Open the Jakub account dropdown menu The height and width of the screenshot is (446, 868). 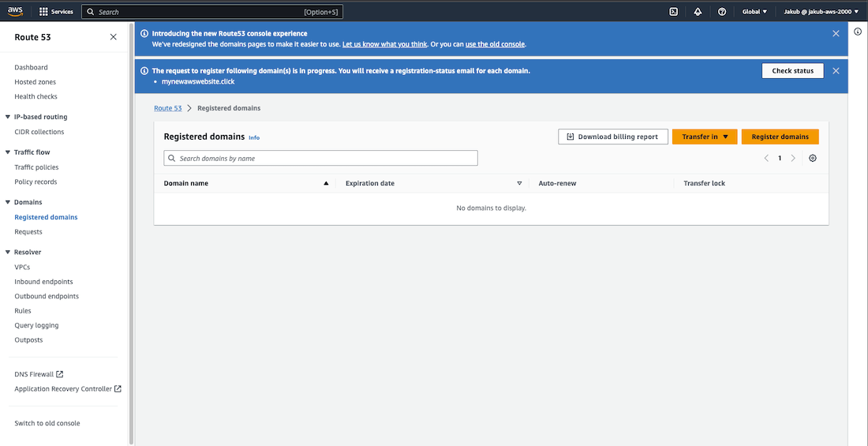click(821, 12)
